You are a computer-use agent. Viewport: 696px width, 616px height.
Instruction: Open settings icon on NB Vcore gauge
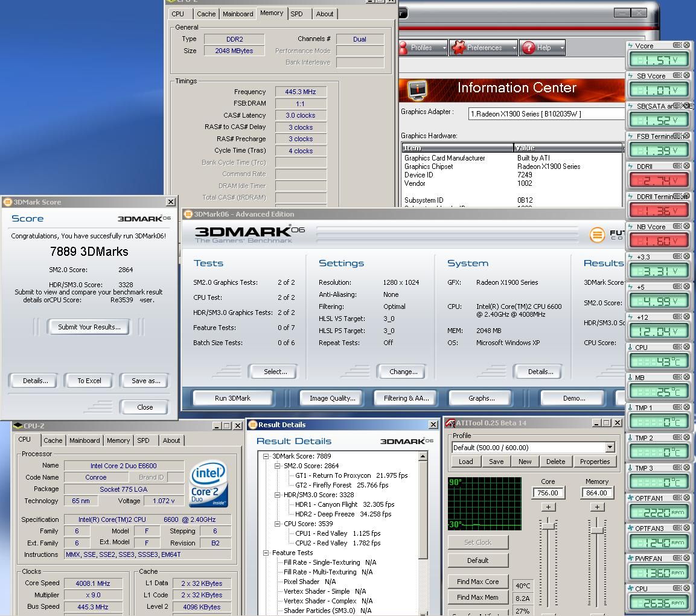click(677, 226)
